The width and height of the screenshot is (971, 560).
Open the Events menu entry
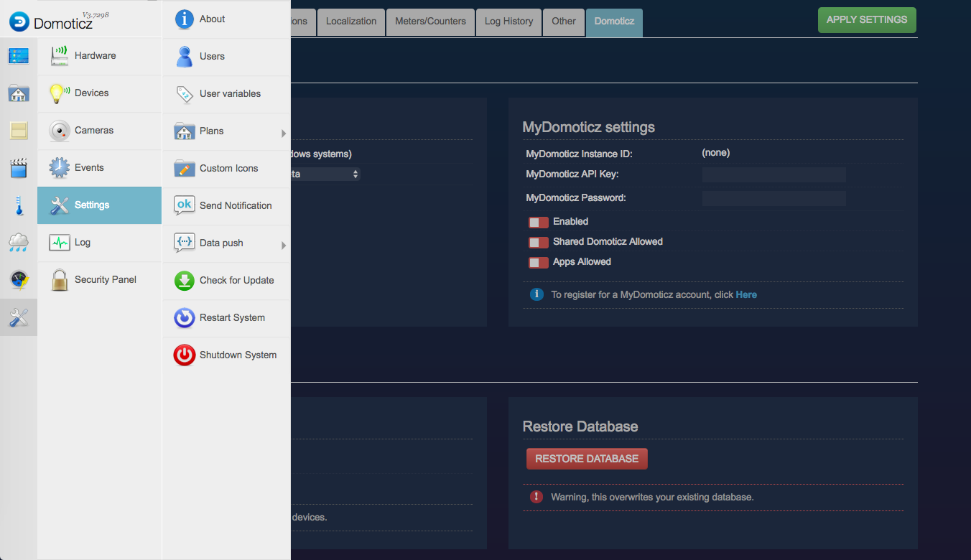coord(99,168)
